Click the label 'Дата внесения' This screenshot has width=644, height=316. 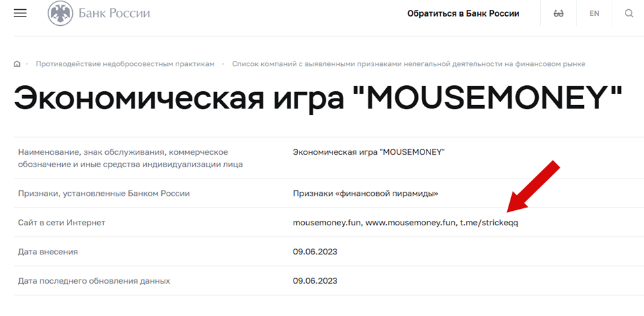tap(48, 252)
